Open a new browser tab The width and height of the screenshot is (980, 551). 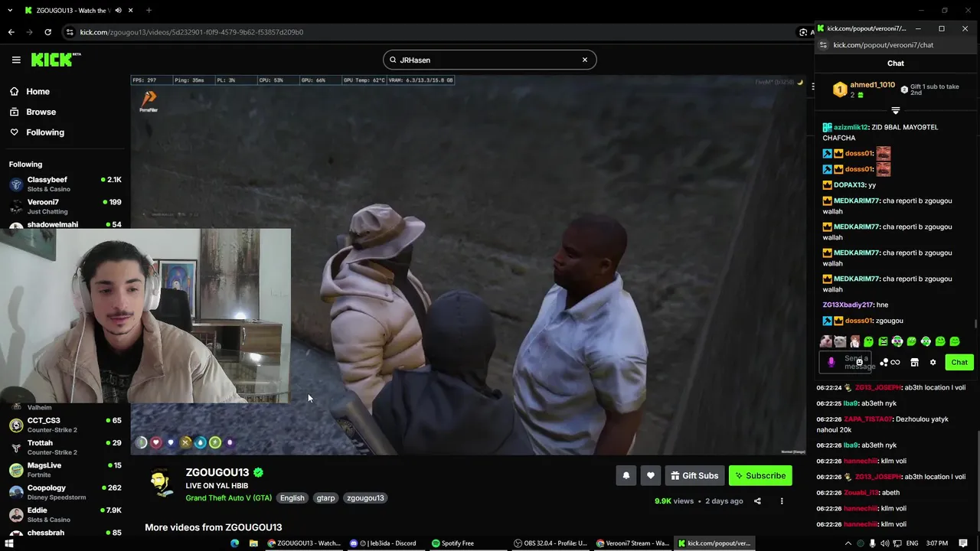pos(149,11)
